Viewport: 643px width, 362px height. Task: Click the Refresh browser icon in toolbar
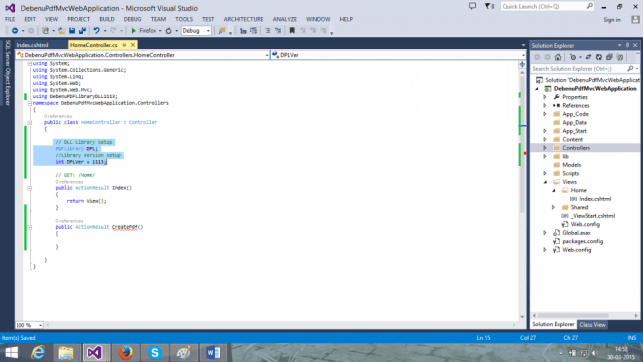coord(169,31)
